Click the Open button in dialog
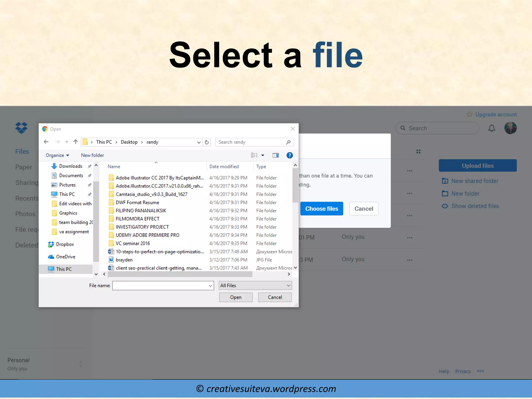The height and width of the screenshot is (399, 532). [236, 297]
